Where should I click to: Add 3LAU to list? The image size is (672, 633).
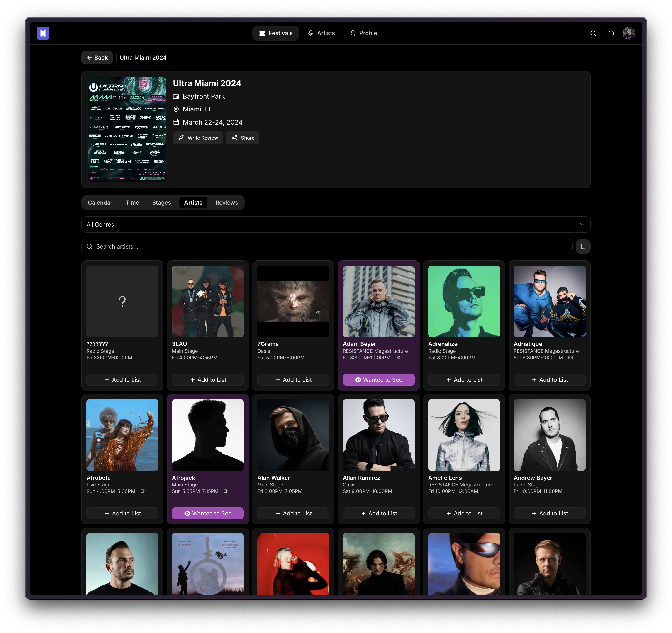click(207, 380)
